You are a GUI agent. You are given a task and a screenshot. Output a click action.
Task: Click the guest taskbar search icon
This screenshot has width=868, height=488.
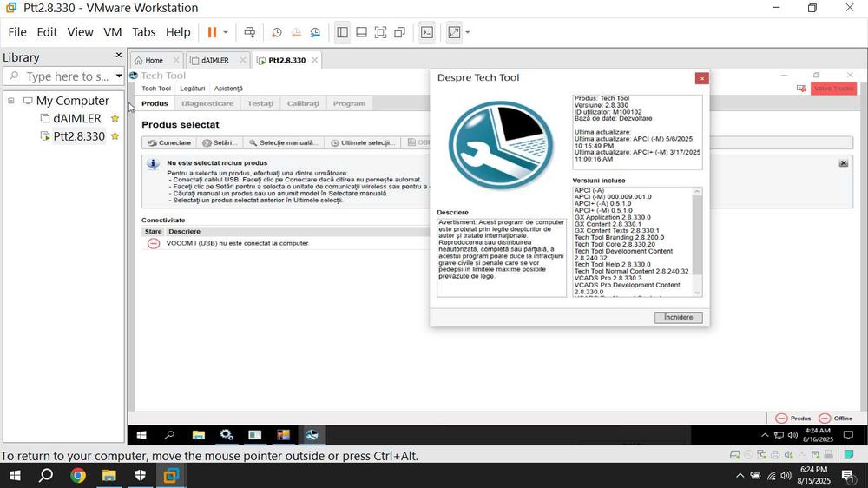coord(169,435)
